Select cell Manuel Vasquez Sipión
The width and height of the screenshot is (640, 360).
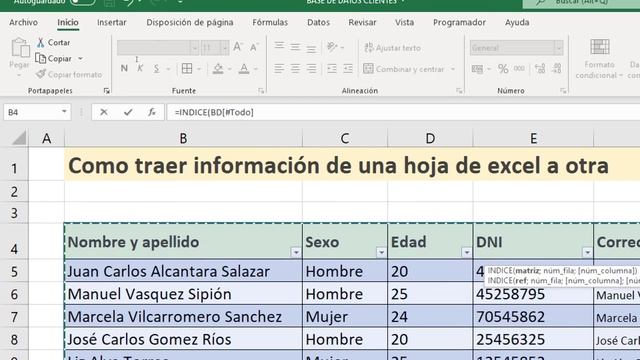pyautogui.click(x=183, y=294)
